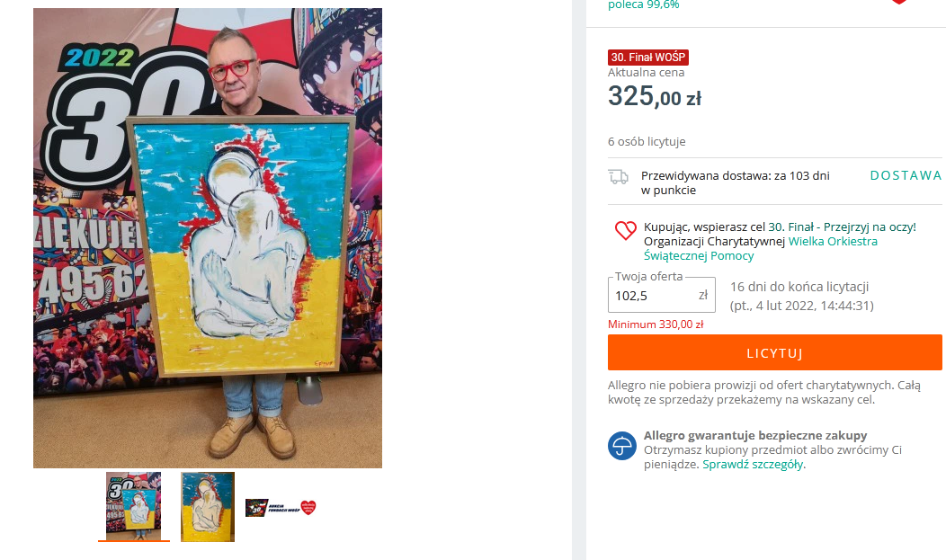
Task: Click the charity heart icon beside Kupując
Action: click(625, 230)
